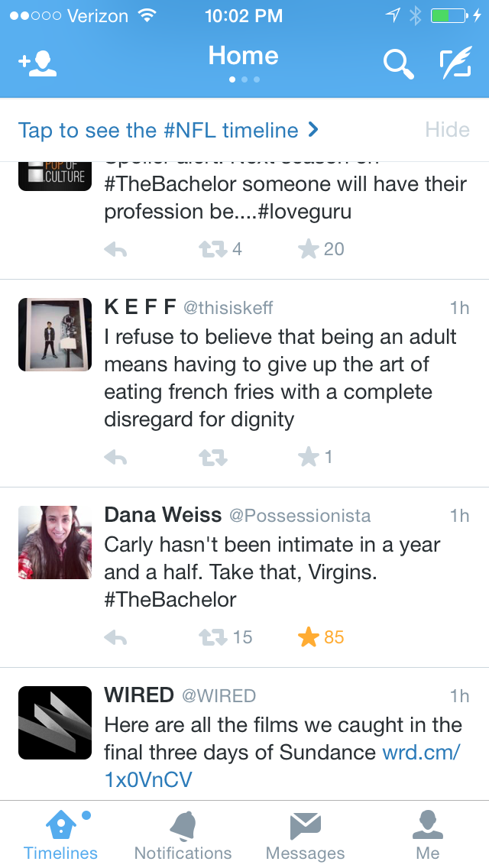Reply to the #loveguru tweet
489x868 pixels.
pyautogui.click(x=115, y=249)
